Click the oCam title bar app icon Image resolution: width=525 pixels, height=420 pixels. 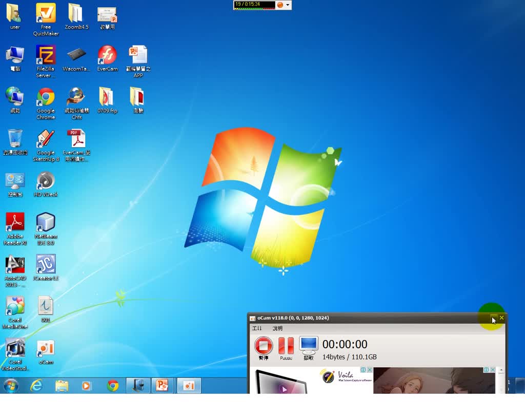[253, 319]
